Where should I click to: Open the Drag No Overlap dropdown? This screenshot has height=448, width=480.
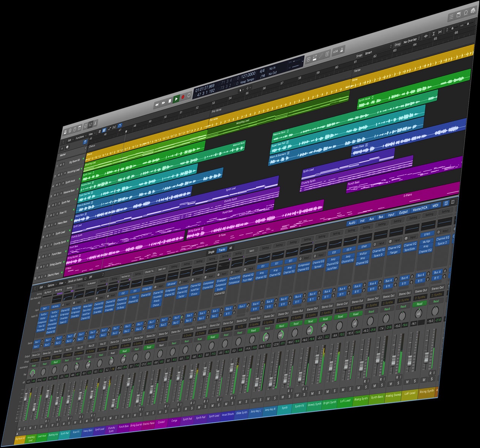(x=410, y=40)
